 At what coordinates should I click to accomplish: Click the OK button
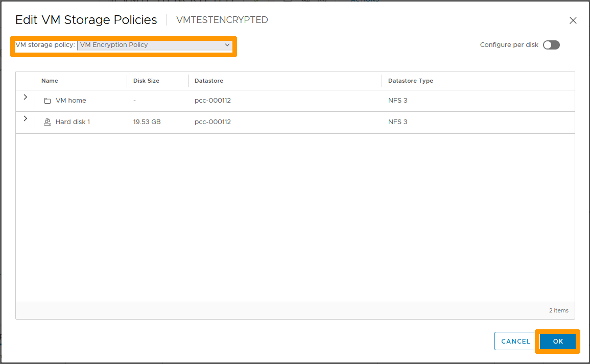pyautogui.click(x=558, y=341)
